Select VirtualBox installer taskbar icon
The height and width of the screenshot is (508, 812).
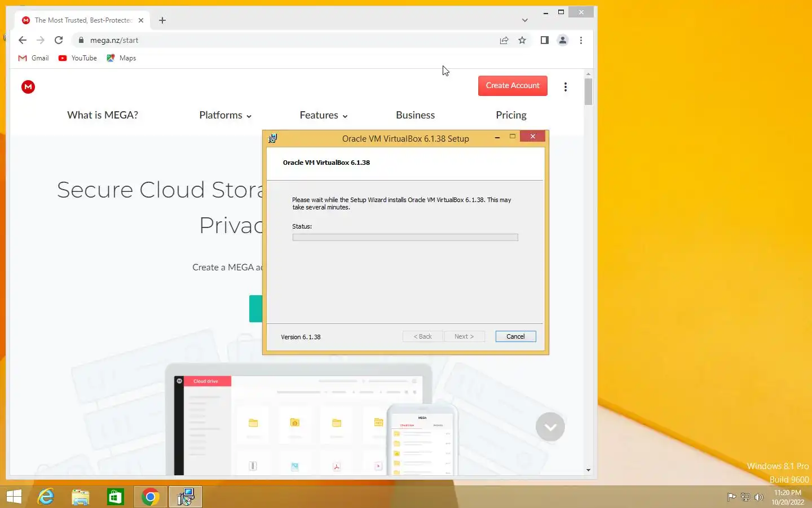[186, 497]
